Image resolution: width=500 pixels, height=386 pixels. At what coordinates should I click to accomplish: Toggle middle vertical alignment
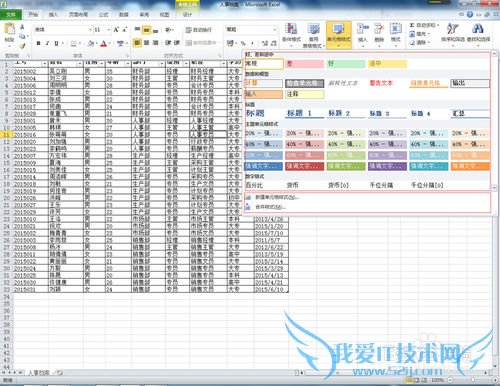[146, 30]
